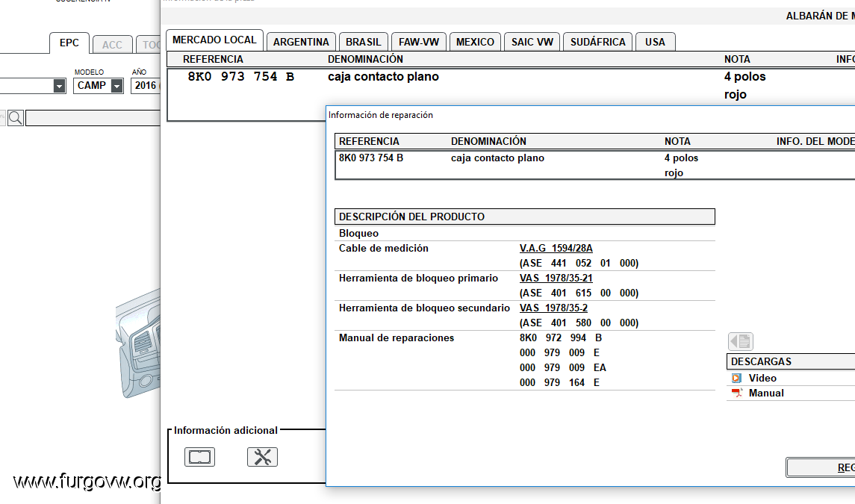
Task: Click the Bloqueo row in product description
Action: click(524, 234)
